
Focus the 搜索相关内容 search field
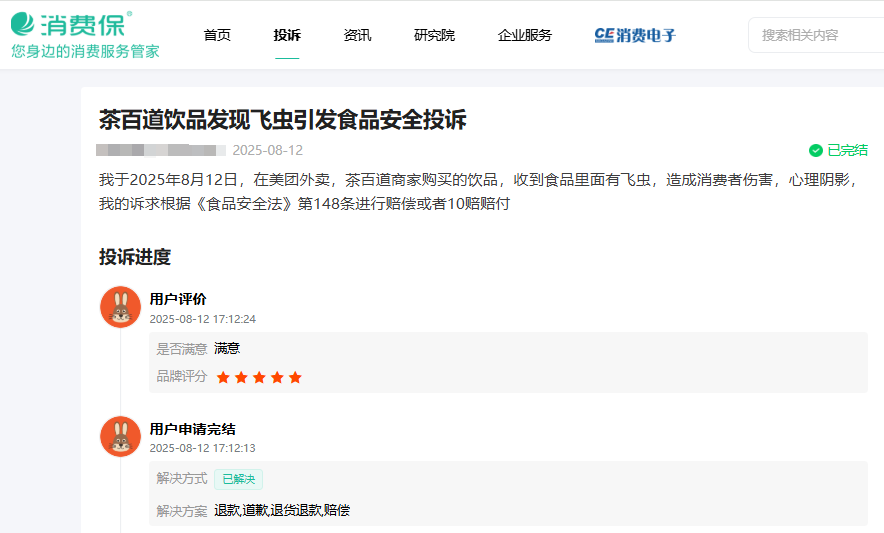coord(817,36)
